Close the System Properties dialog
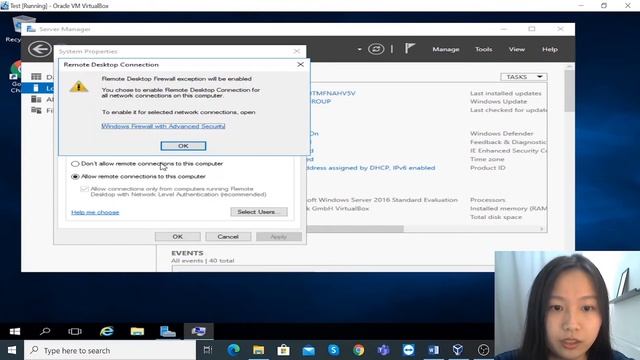 point(297,51)
